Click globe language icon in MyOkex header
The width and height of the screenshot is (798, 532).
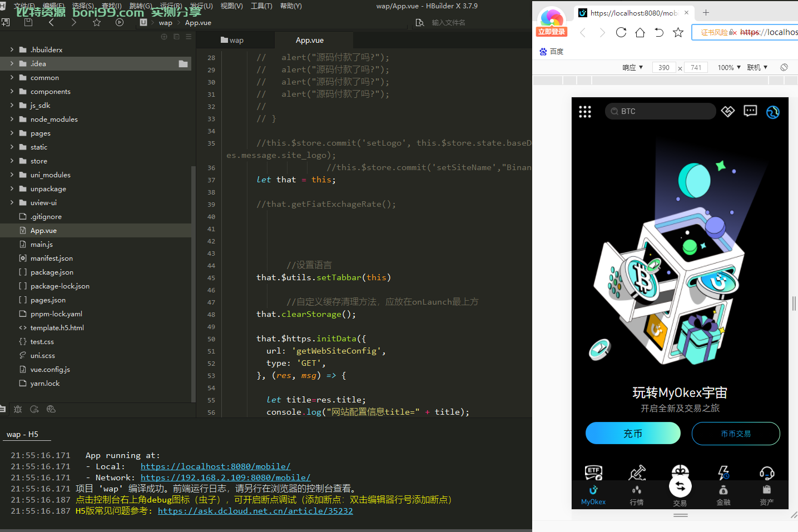tap(773, 112)
